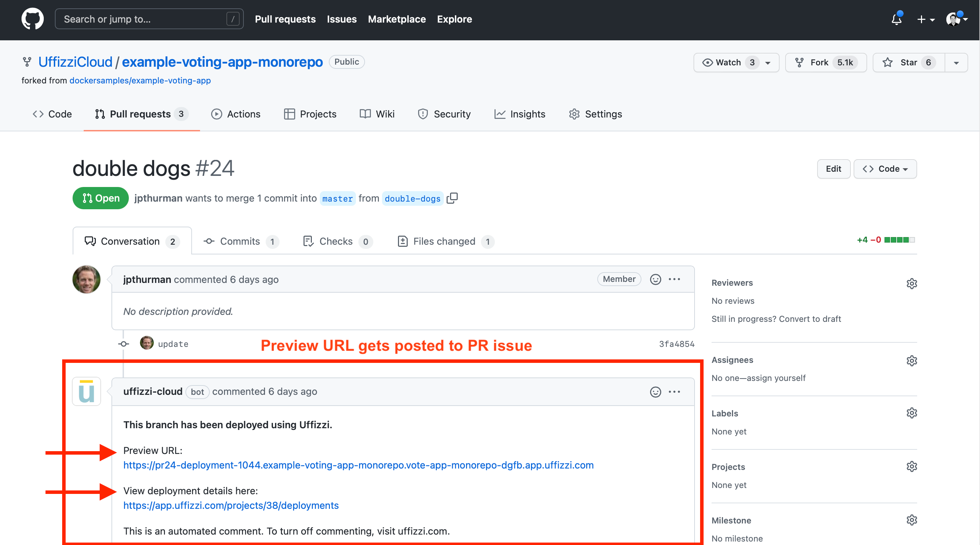This screenshot has width=980, height=545.
Task: Click the small committer avatar beside update
Action: pos(147,343)
